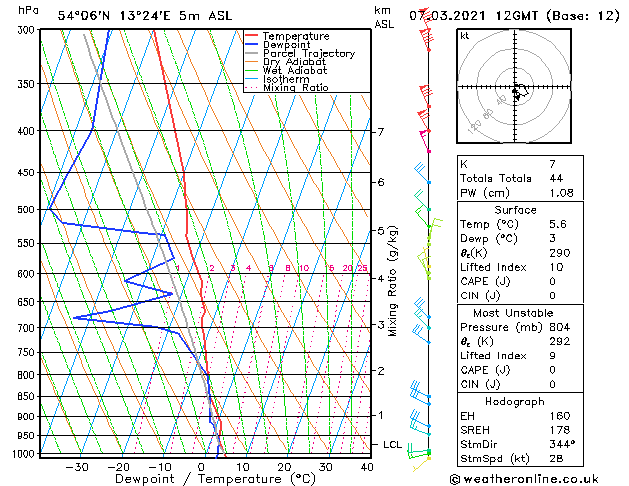Click the Dewpoint / Temperature (°C) axis title
This screenshot has width=629, height=486.
point(215,479)
